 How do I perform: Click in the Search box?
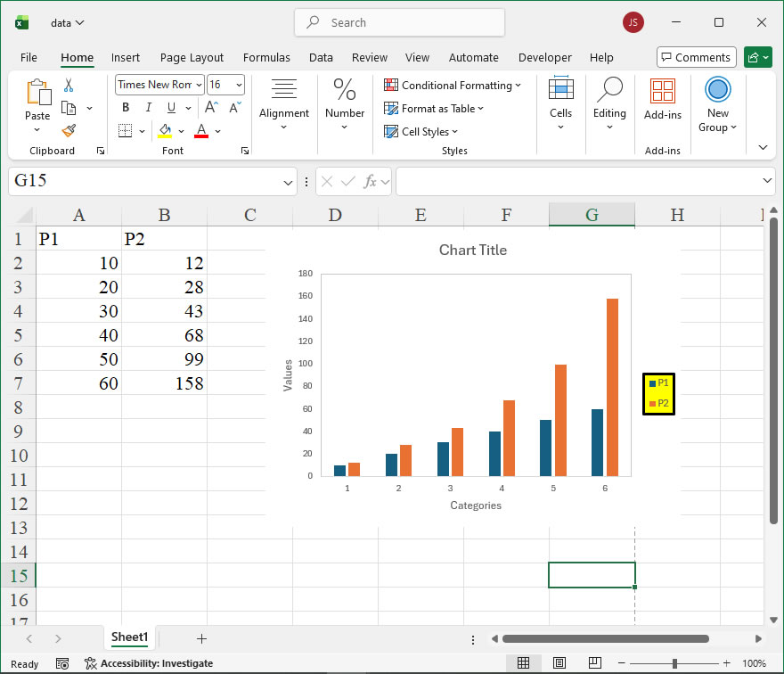[x=399, y=22]
